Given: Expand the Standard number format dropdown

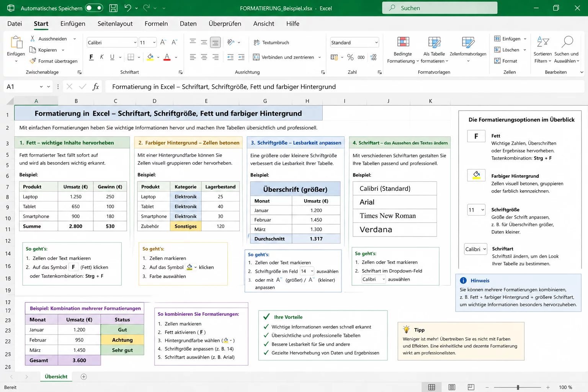Looking at the screenshot, I should (376, 42).
